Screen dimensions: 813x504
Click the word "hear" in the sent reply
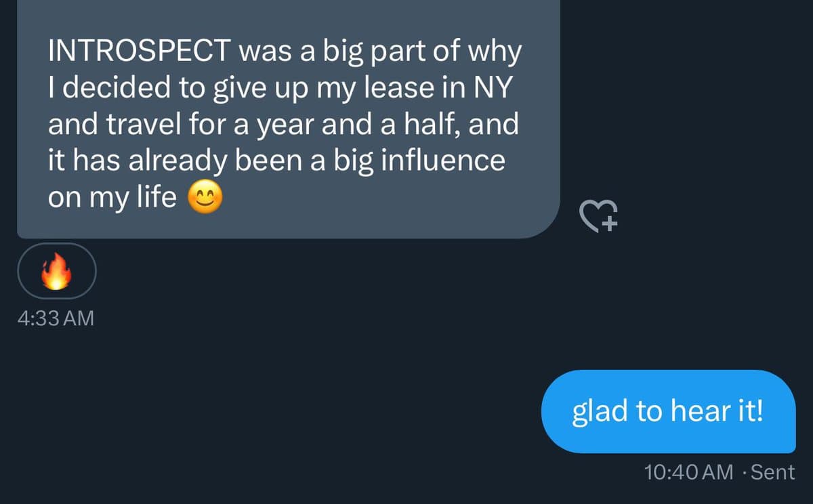(x=692, y=411)
